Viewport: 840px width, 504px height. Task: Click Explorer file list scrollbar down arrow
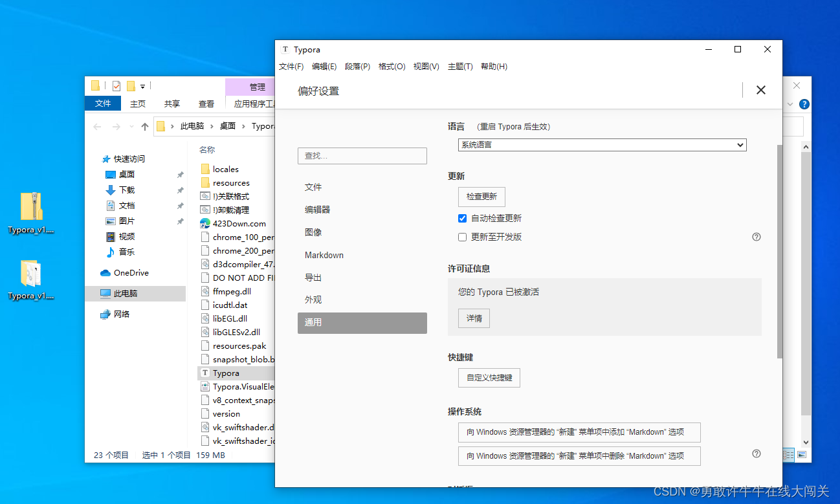806,443
